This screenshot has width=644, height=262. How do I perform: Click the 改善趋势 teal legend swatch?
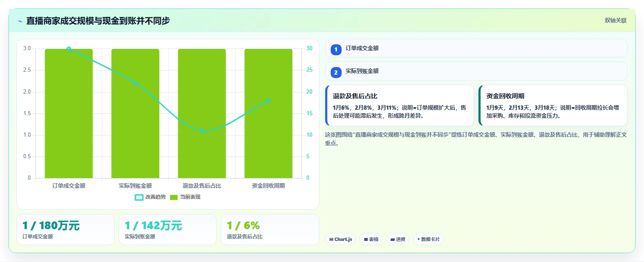click(139, 197)
